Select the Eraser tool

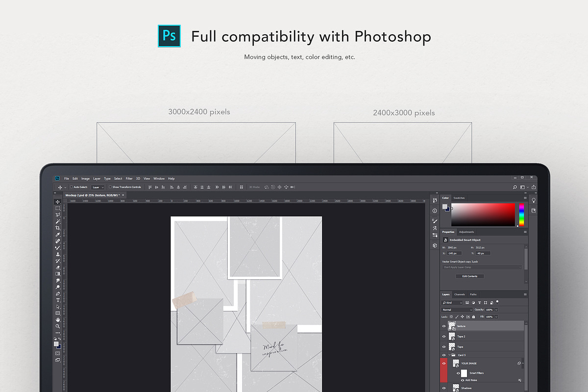(58, 268)
